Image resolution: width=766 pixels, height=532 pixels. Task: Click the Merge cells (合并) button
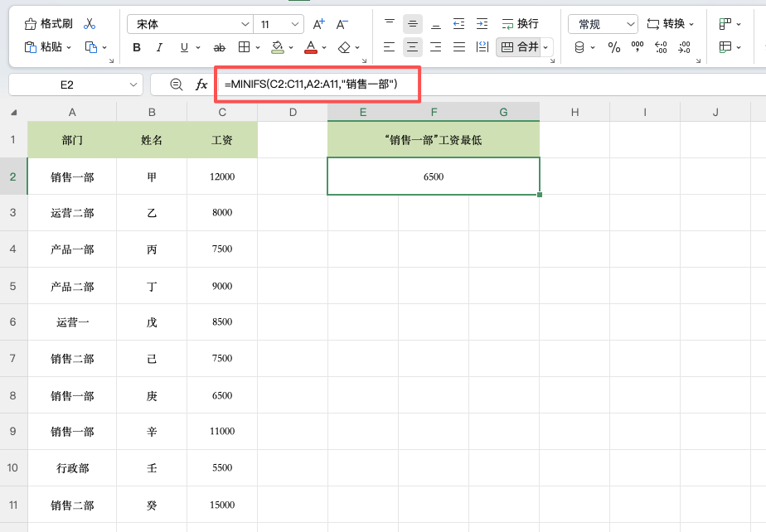[x=519, y=47]
